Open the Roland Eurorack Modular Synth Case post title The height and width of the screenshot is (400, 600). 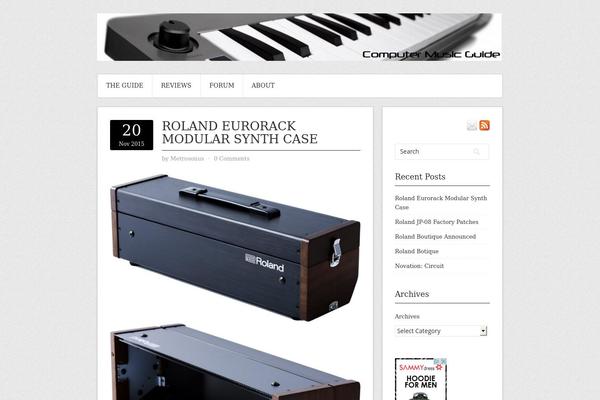[x=240, y=132]
